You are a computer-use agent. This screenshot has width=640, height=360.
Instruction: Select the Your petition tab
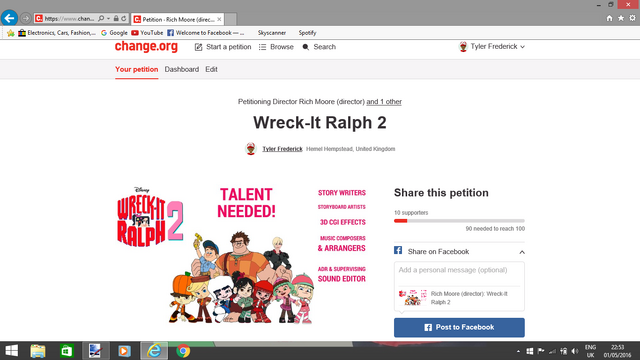coord(136,69)
